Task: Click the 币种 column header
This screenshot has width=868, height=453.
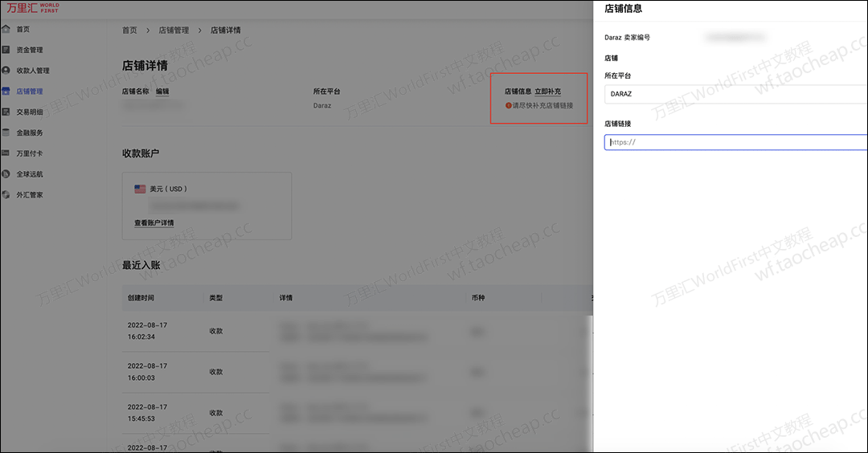Action: (x=478, y=297)
